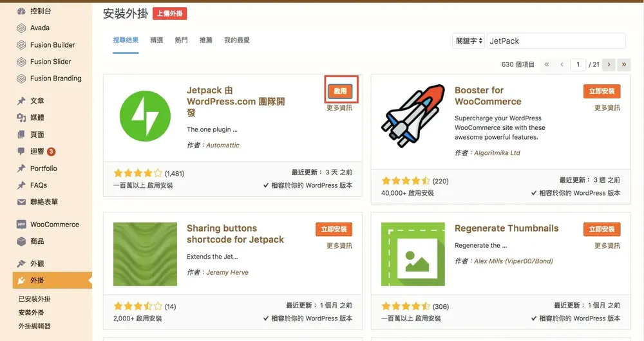Open 更多資訊 for Booster for WooCommerce
The image size is (644, 341).
(x=607, y=108)
